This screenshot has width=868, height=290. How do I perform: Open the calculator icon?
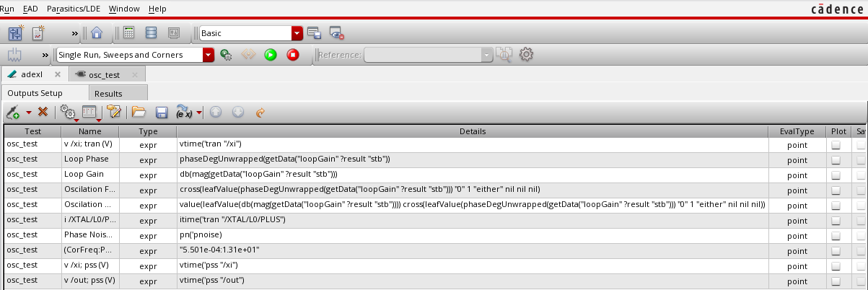(129, 33)
